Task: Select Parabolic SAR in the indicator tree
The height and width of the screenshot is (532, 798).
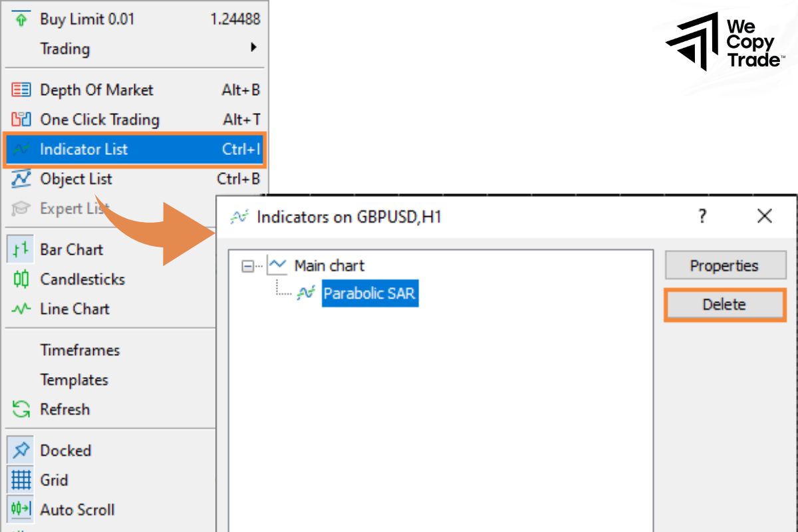Action: [370, 293]
